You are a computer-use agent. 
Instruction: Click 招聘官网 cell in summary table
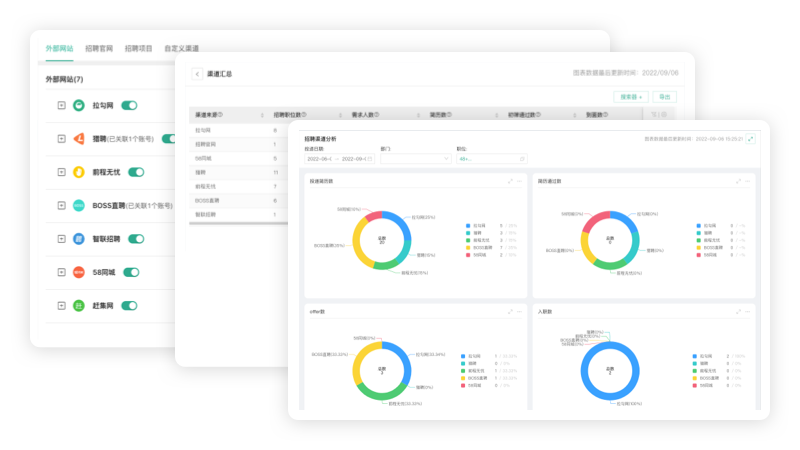pos(206,144)
